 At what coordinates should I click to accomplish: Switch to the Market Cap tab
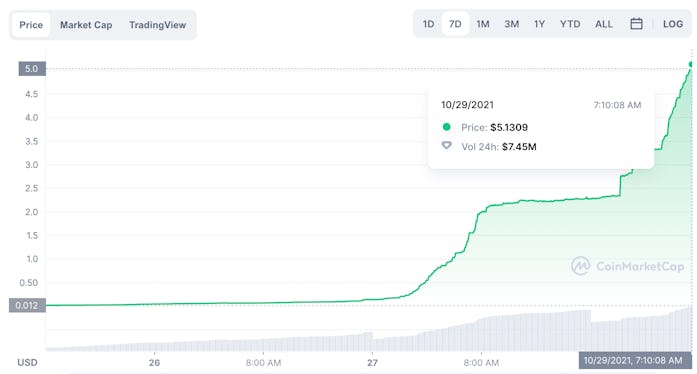pyautogui.click(x=86, y=25)
